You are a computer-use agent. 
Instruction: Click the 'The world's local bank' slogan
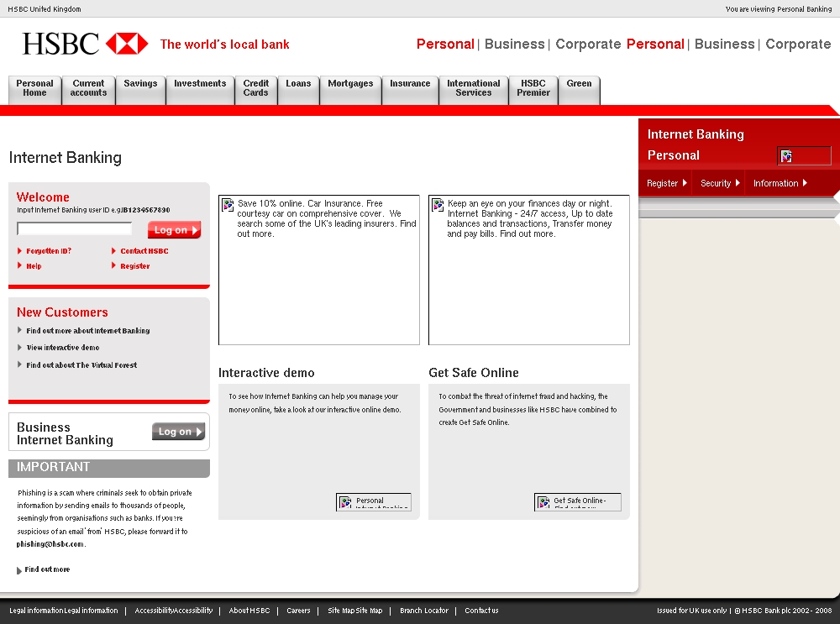224,45
